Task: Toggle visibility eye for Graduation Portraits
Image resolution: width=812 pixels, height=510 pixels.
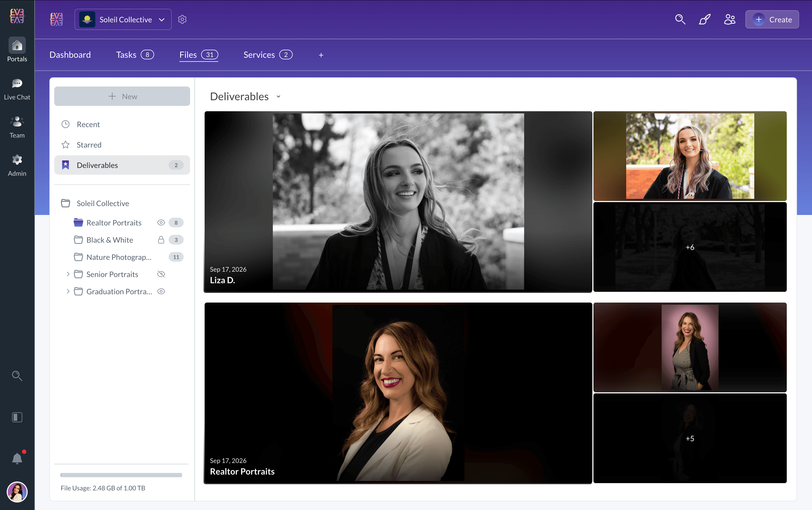Action: point(161,292)
